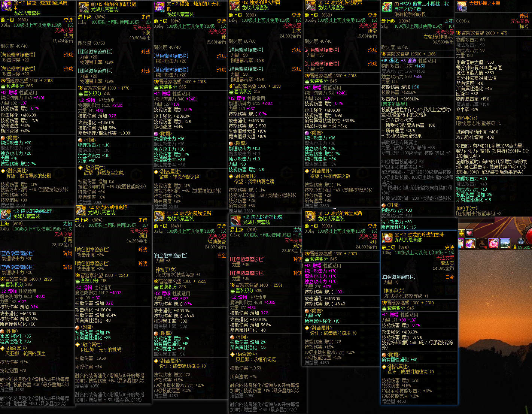The width and height of the screenshot is (532, 414).
Task: Click the 下装 slot type label
Action: (x=146, y=33)
